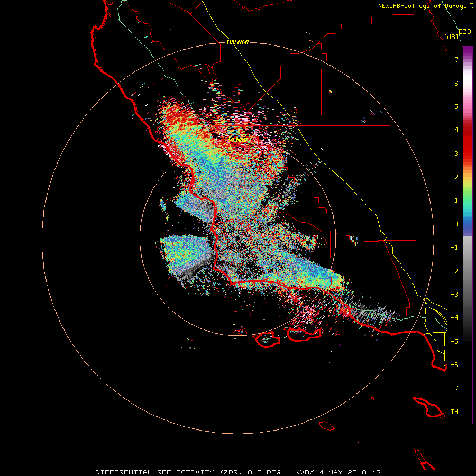The width and height of the screenshot is (476, 476).
Task: Click the 4 value on color scale
Action: click(x=456, y=130)
